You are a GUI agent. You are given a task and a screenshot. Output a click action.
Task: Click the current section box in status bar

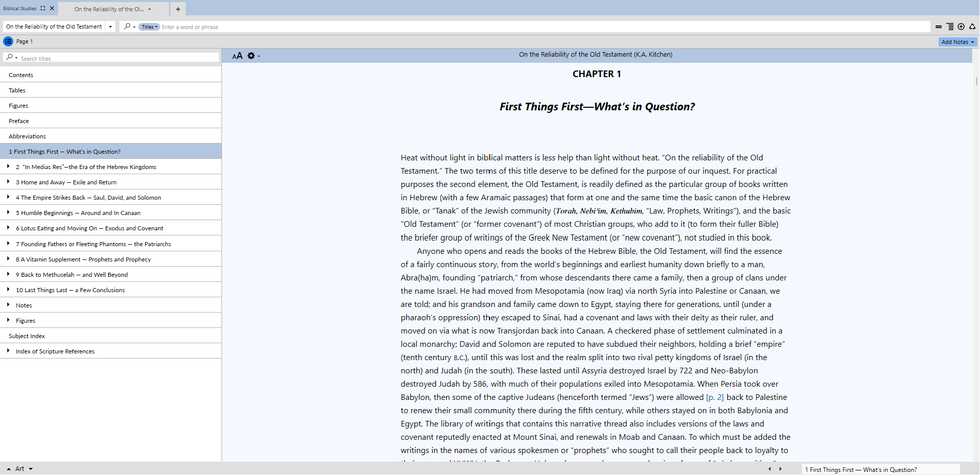(881, 469)
